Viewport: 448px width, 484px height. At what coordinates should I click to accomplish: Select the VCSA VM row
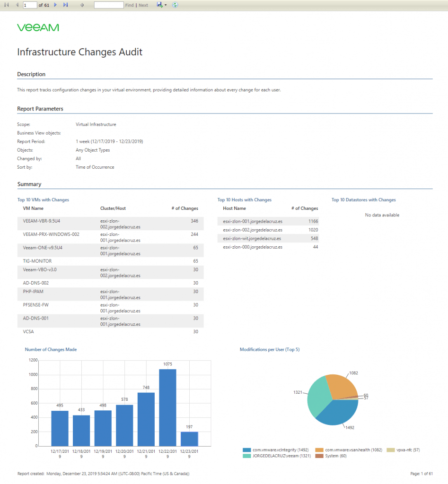111,332
